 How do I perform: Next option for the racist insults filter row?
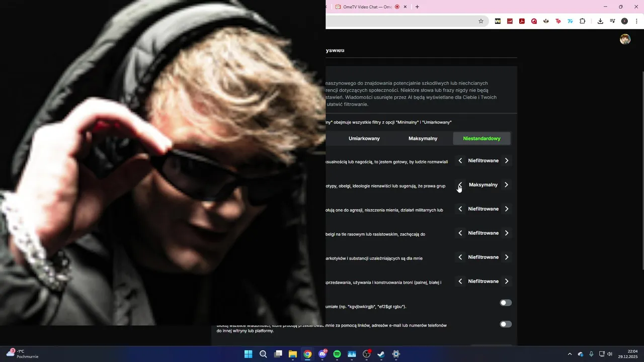(506, 233)
